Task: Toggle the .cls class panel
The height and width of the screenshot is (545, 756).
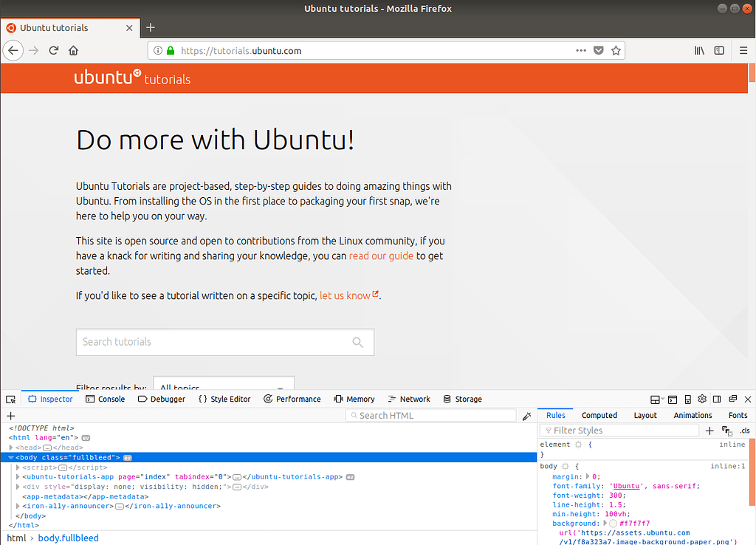Action: point(744,431)
